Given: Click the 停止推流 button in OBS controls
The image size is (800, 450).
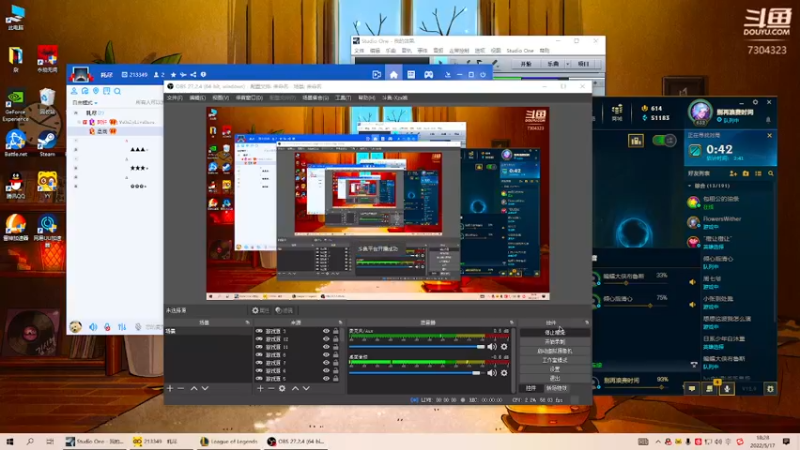Looking at the screenshot, I should [x=555, y=333].
